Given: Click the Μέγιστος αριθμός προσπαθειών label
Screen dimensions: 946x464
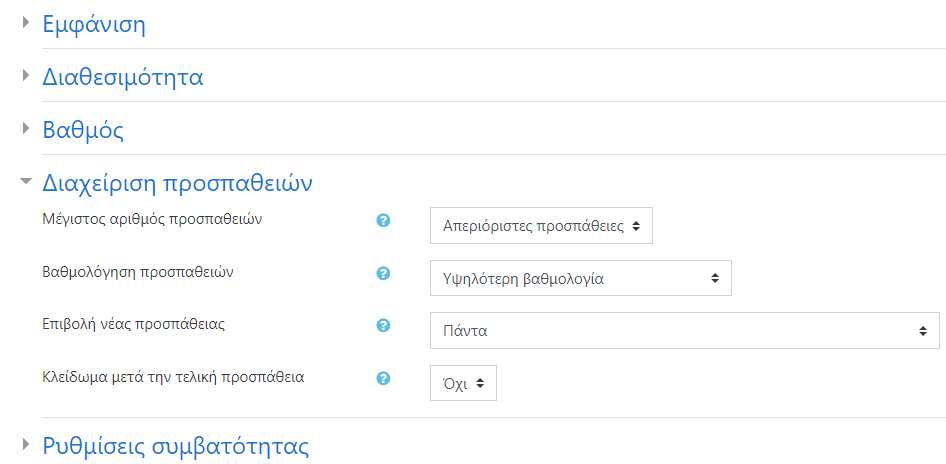Looking at the screenshot, I should (x=152, y=219).
